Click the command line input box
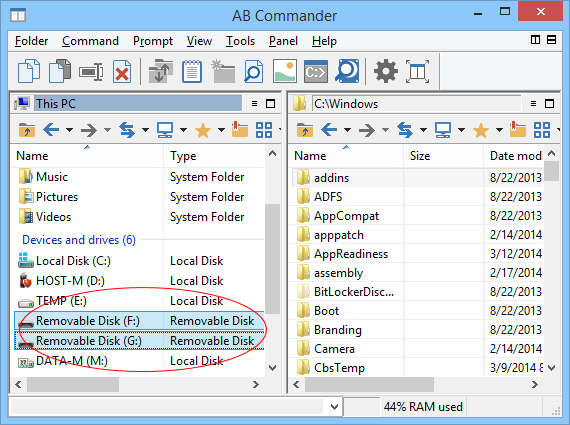The image size is (570, 425). point(168,407)
